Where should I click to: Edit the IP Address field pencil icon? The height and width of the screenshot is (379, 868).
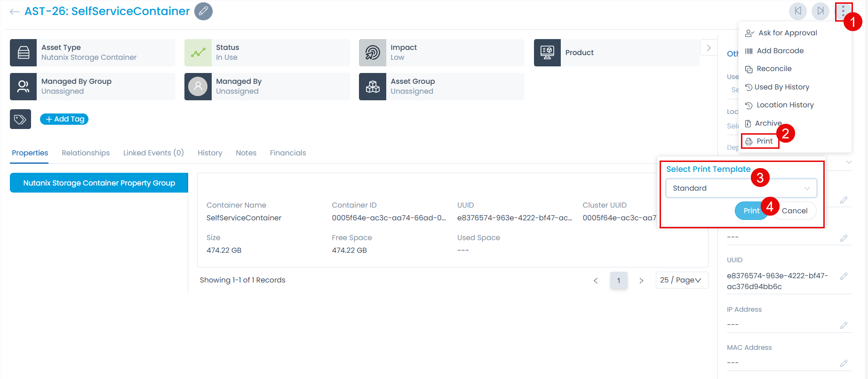[x=844, y=325]
